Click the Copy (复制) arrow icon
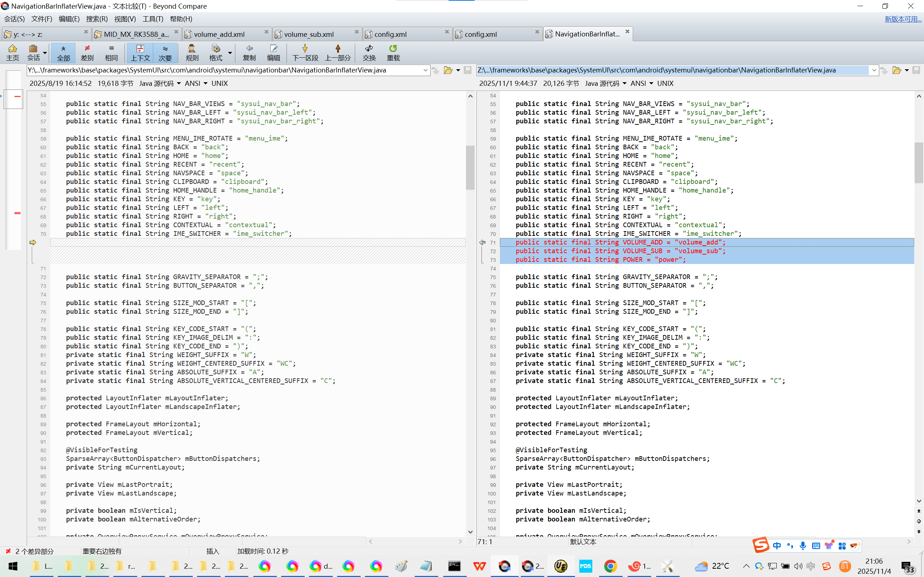This screenshot has height=577, width=924. 249,52
